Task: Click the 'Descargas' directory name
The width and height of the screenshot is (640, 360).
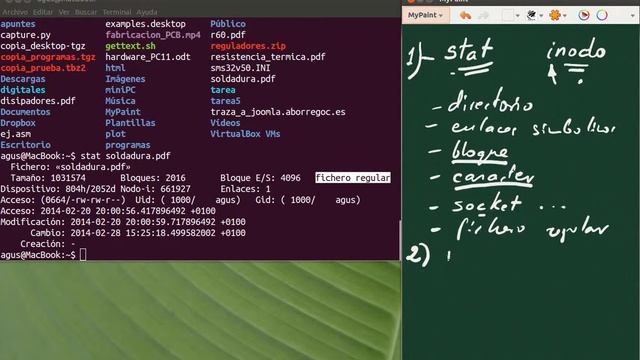Action: coord(23,79)
